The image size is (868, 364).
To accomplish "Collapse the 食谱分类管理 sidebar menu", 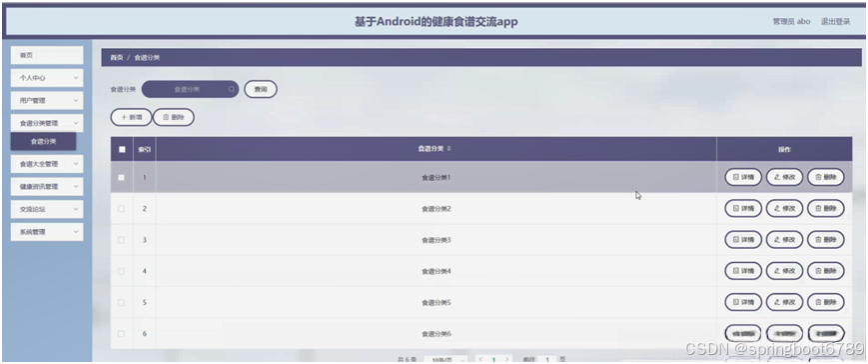I will point(47,123).
